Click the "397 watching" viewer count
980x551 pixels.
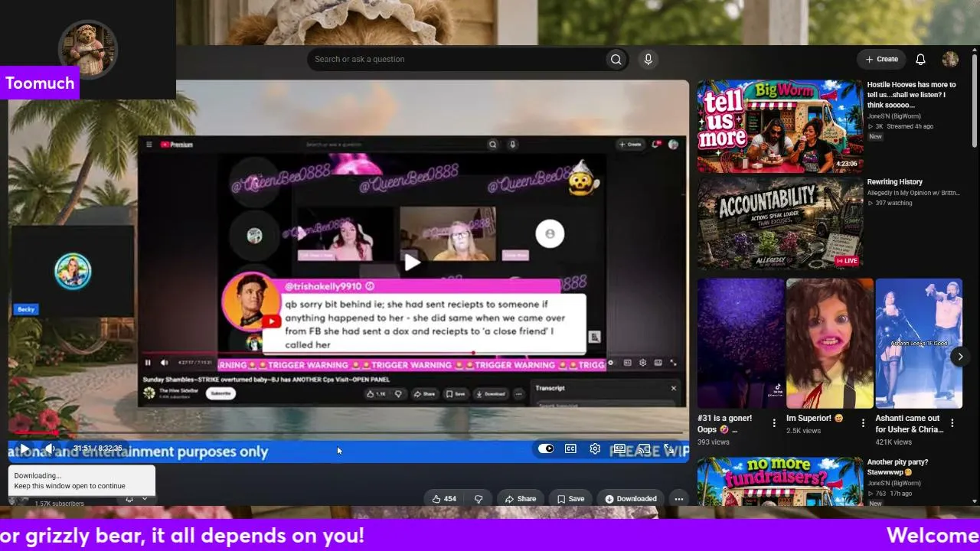[x=894, y=203]
